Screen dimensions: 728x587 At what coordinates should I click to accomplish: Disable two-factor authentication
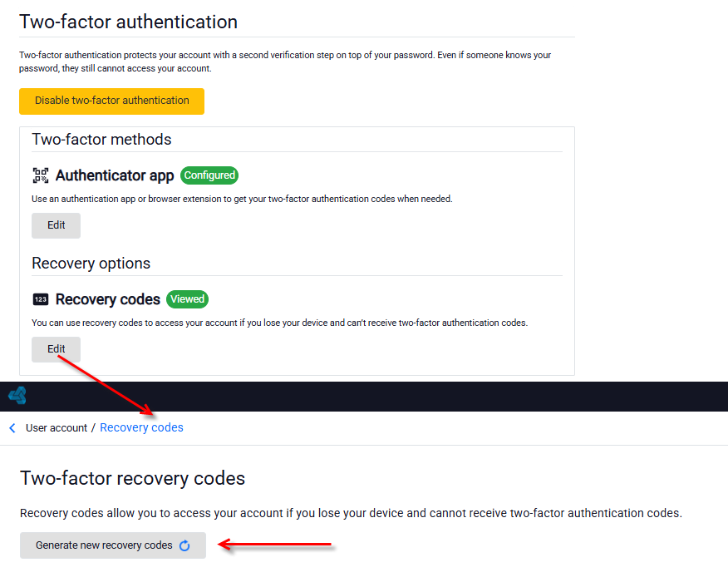[111, 101]
